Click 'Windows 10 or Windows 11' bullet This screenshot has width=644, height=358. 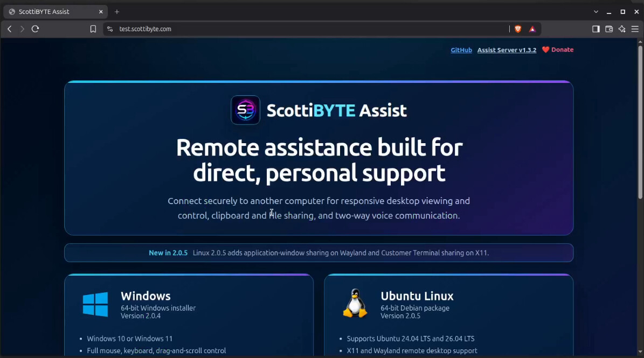point(130,339)
